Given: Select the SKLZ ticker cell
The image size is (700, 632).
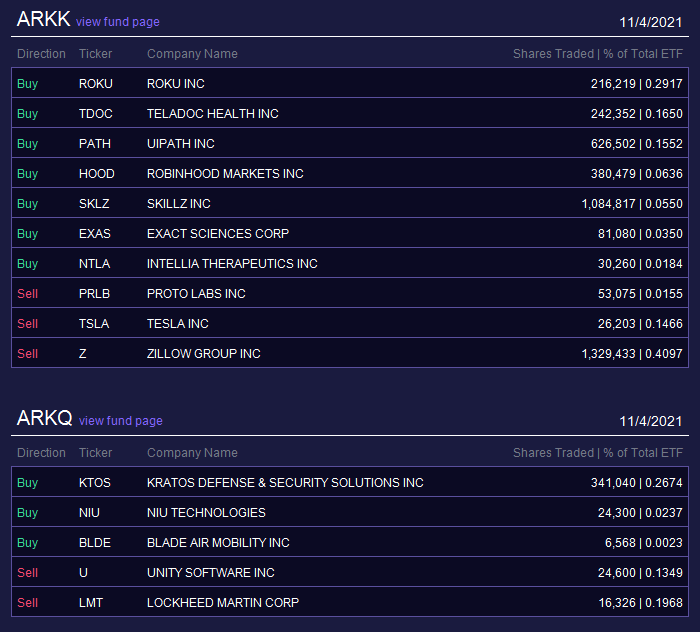Looking at the screenshot, I should [x=94, y=204].
